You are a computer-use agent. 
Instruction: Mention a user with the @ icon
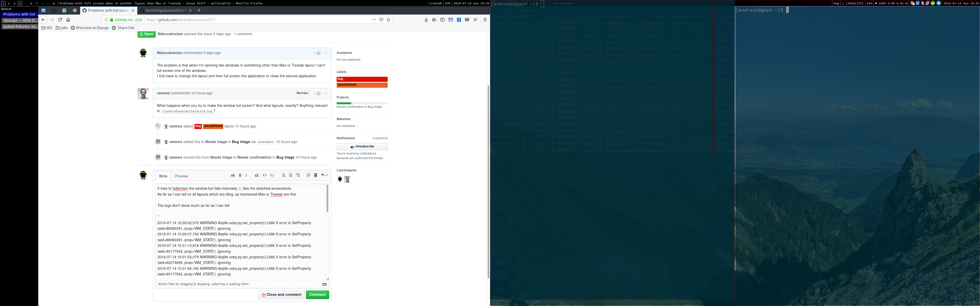tap(308, 175)
